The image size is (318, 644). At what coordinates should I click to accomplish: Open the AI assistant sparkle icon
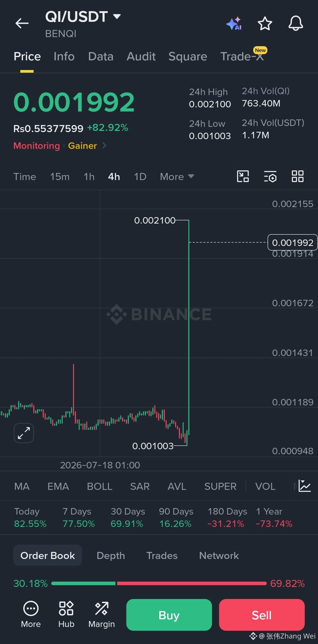coord(234,24)
